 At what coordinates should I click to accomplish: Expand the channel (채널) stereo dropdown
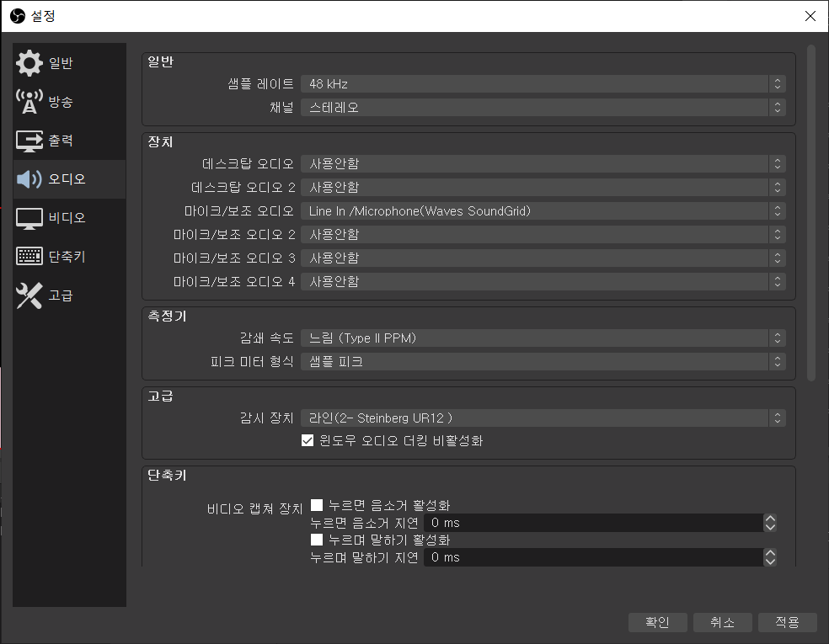[543, 108]
